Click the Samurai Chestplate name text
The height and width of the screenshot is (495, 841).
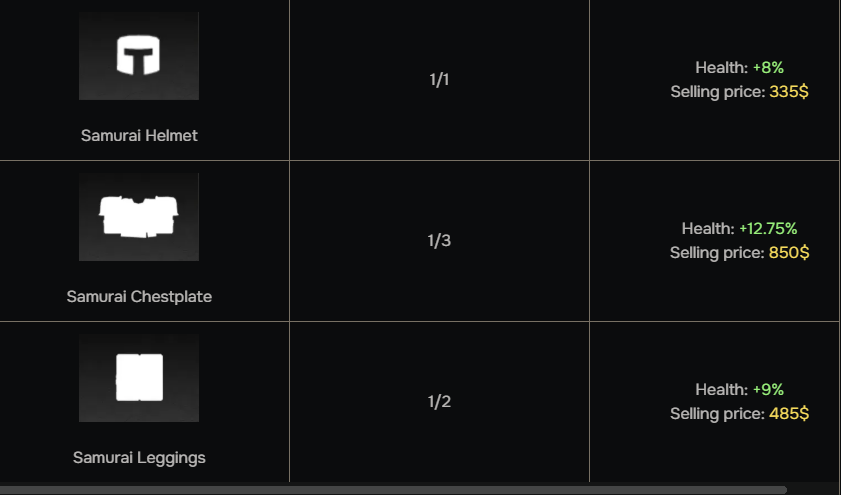point(139,297)
